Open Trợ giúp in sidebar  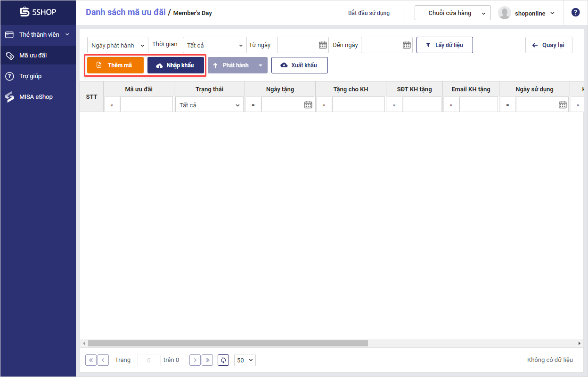pyautogui.click(x=38, y=76)
